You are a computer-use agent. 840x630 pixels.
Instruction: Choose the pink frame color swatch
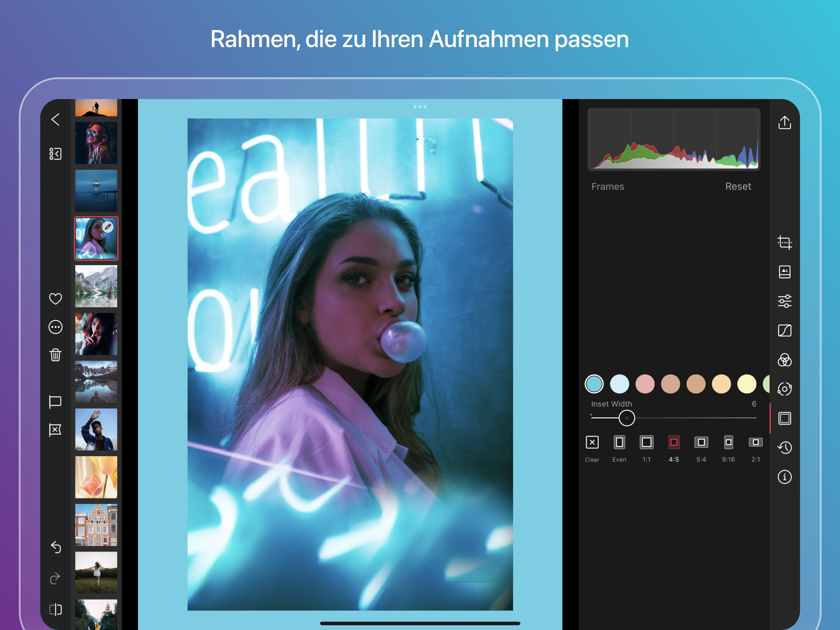point(645,384)
